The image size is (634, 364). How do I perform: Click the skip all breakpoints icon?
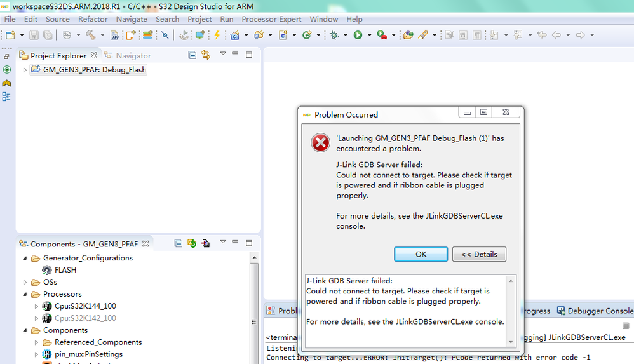click(165, 35)
